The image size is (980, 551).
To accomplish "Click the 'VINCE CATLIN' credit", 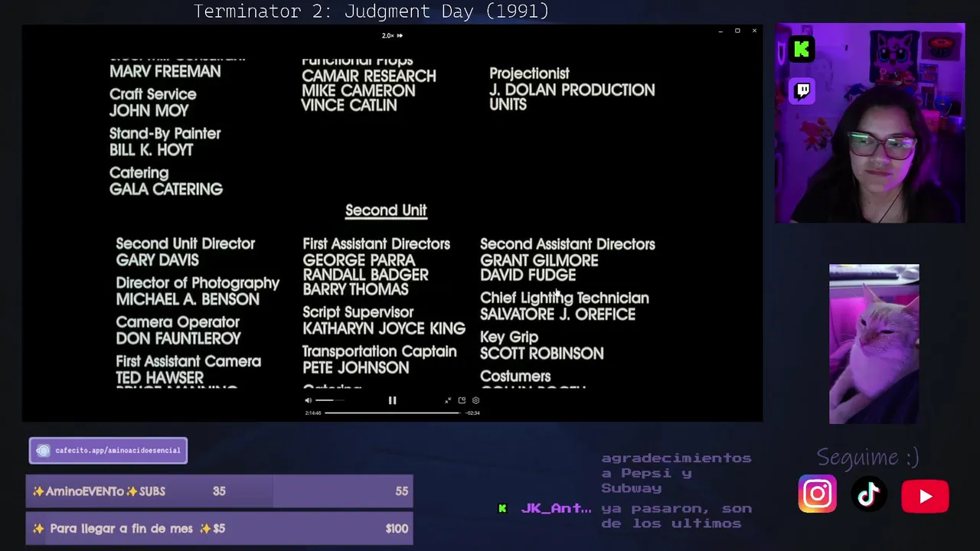I will (349, 105).
